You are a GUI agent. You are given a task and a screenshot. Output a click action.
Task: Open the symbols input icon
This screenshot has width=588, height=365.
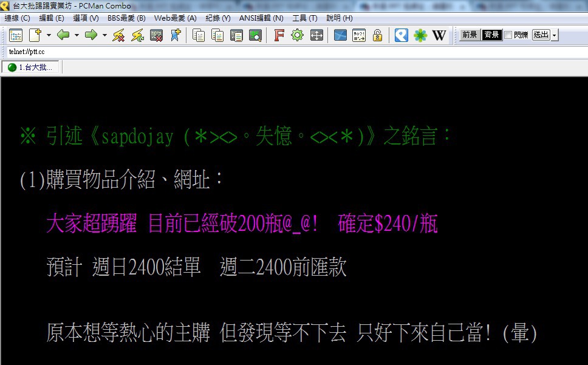(x=359, y=35)
